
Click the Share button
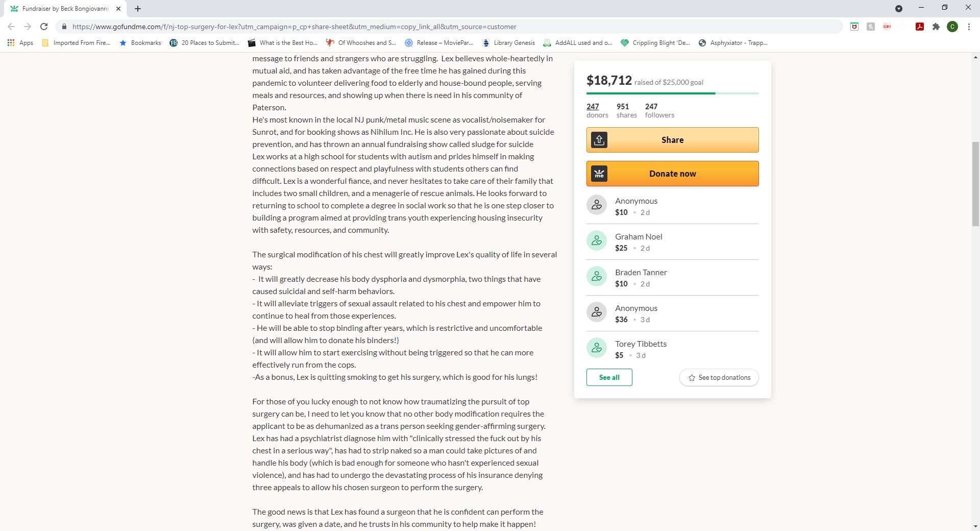pos(673,140)
